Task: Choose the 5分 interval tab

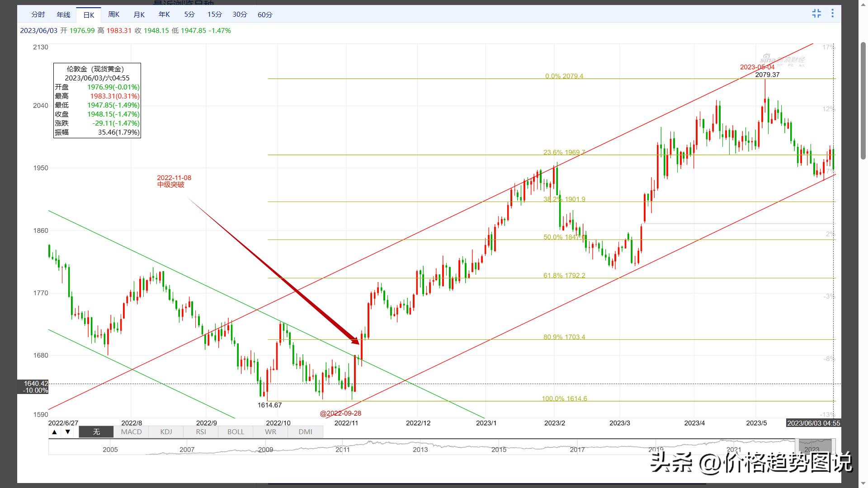Action: [189, 14]
